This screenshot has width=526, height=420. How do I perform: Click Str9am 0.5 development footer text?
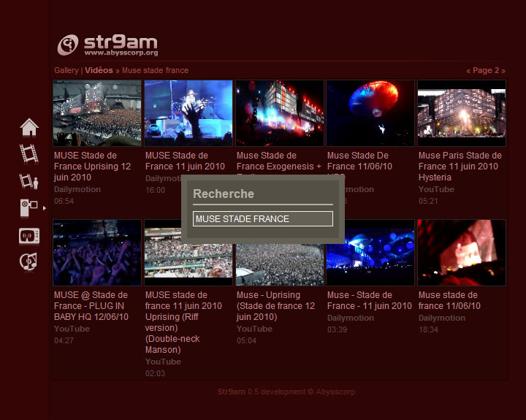tap(286, 392)
